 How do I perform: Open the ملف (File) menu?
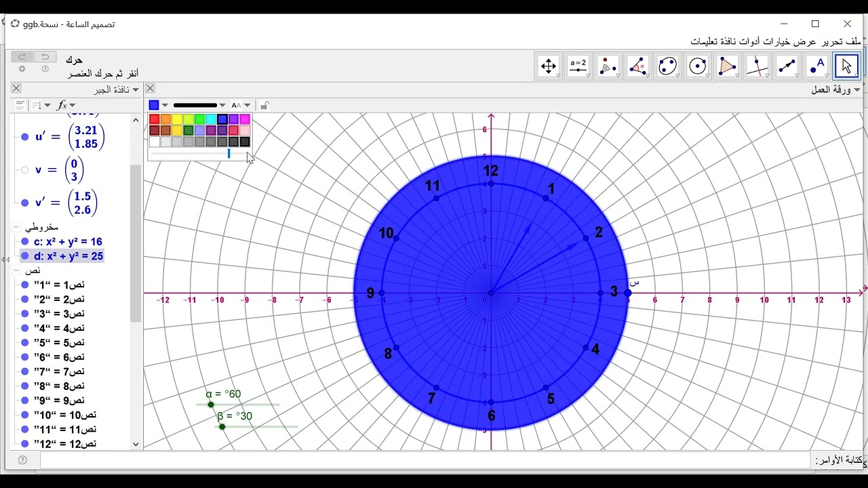(x=853, y=41)
